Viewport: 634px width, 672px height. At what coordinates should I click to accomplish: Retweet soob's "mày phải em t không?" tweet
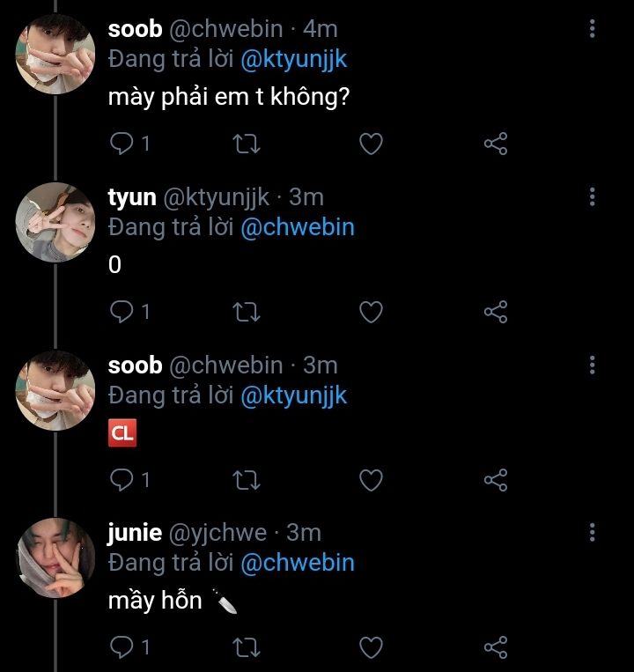click(x=246, y=144)
